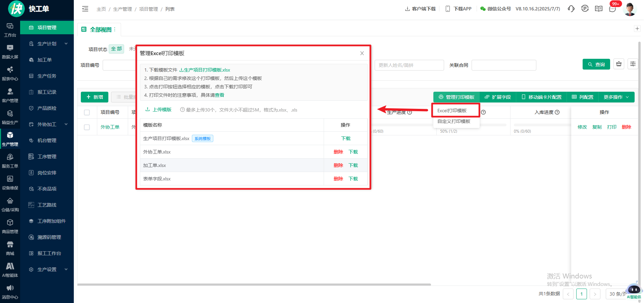Expand the 生产计划 submenu
644x303 pixels.
point(66,44)
